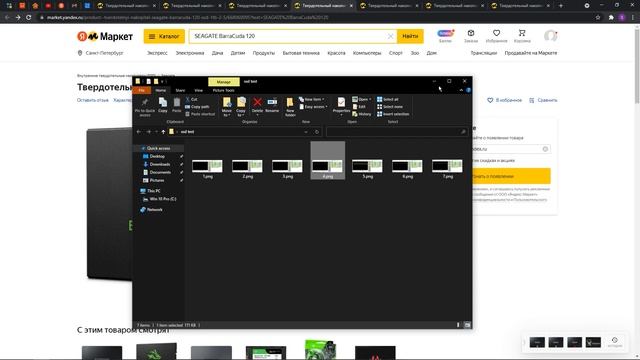Expand the Easy access dropdown
This screenshot has width=640, height=360.
coord(313,107)
